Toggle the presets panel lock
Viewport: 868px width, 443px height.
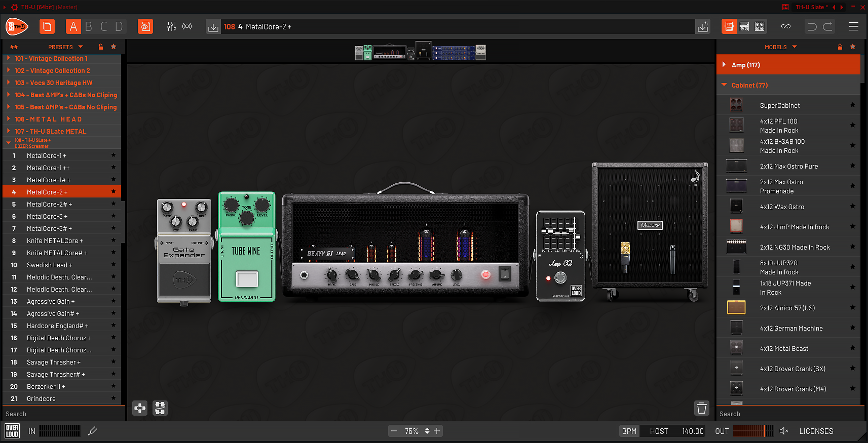click(x=101, y=47)
